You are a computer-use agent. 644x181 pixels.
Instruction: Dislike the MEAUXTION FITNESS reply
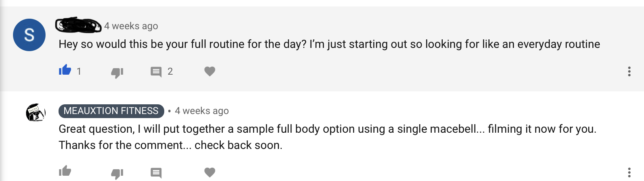[117, 173]
